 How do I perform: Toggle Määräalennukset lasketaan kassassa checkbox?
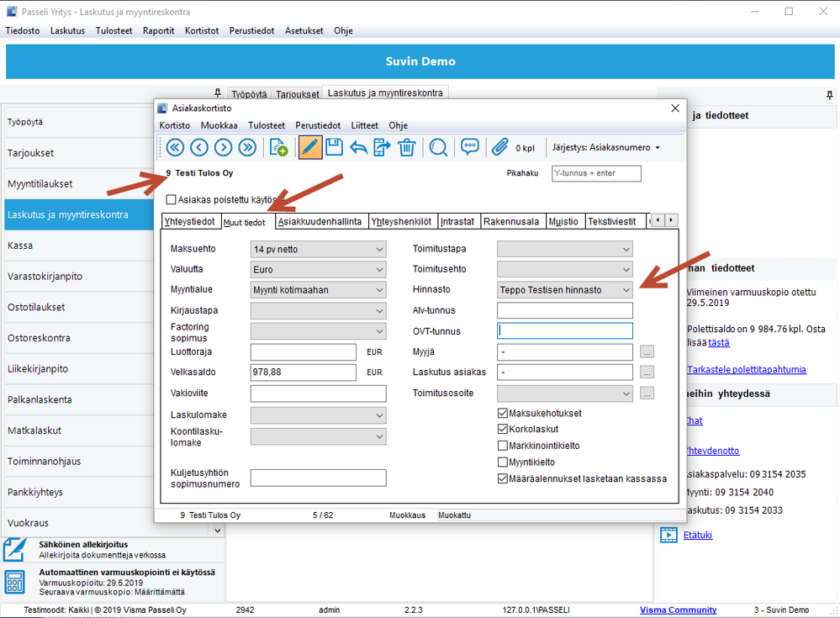tap(503, 478)
